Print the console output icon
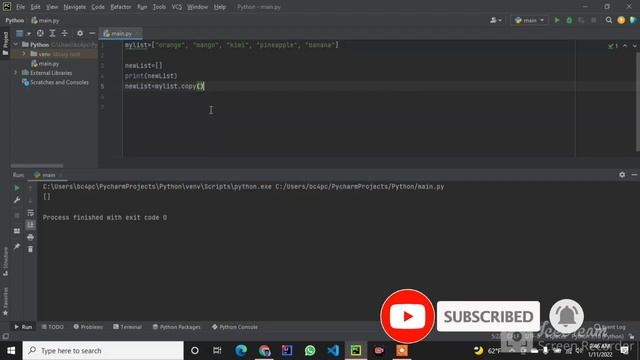This screenshot has height=360, width=640. tap(30, 237)
